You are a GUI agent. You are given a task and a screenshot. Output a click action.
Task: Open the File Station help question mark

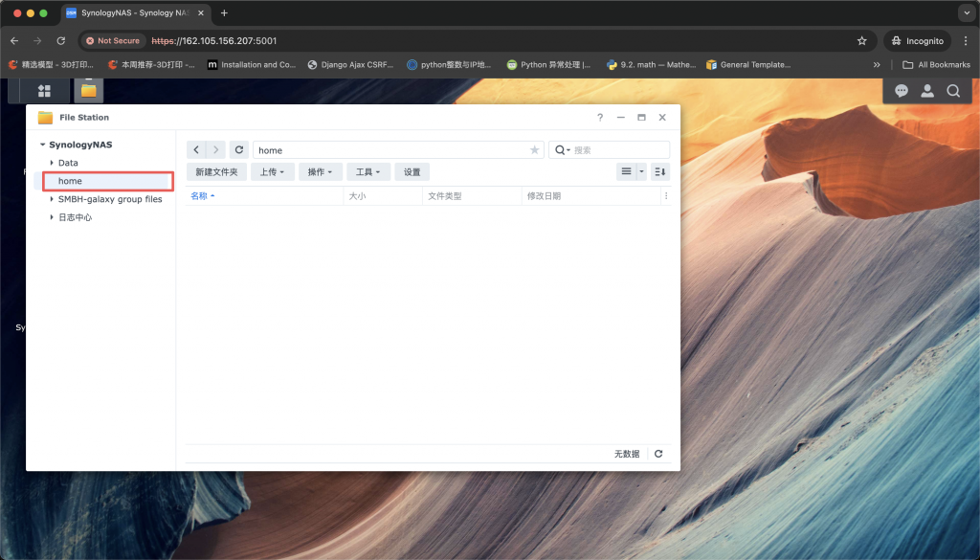point(600,118)
